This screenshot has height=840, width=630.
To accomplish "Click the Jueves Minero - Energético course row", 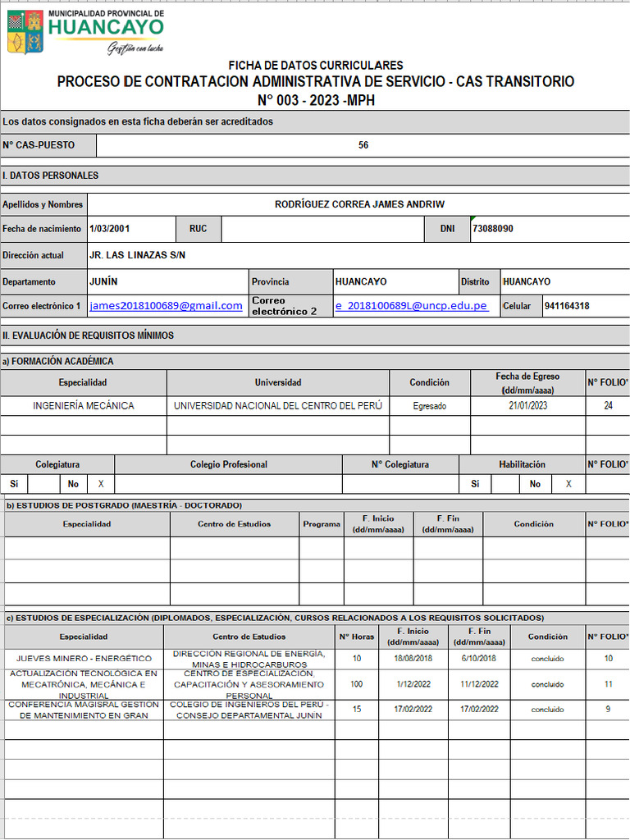I will click(84, 659).
